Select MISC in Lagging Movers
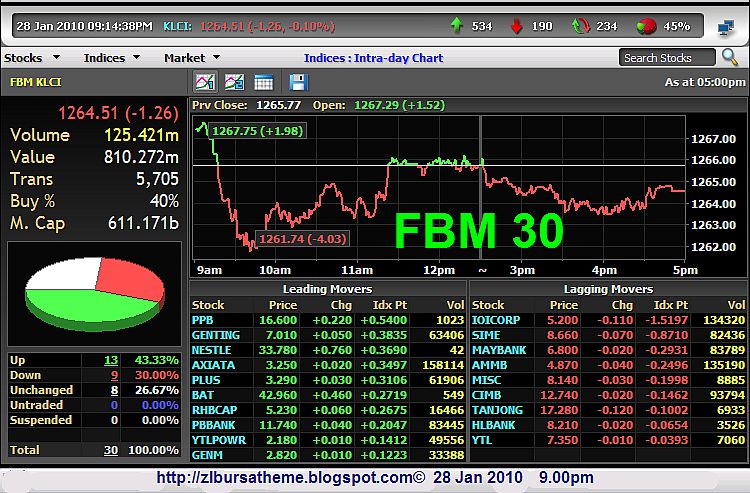750x493 pixels. click(486, 380)
